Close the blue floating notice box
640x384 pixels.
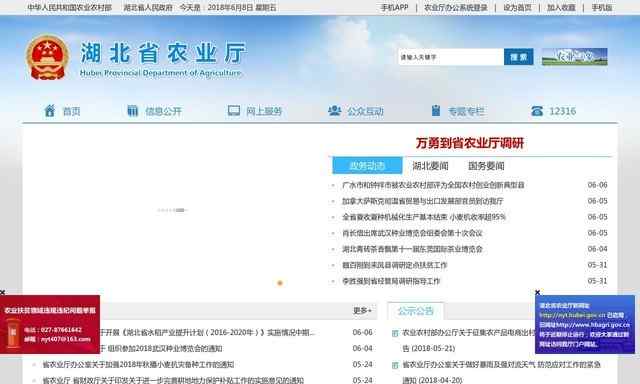coord(538,292)
